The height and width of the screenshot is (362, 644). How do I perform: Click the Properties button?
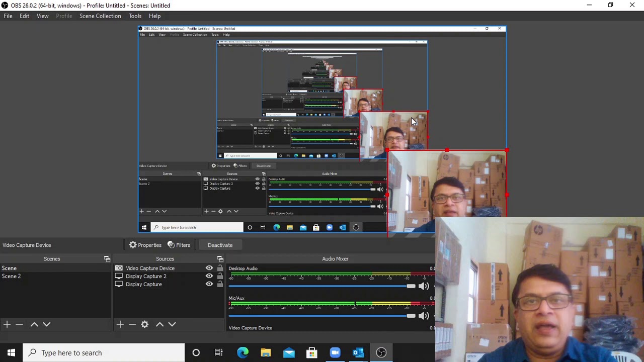[145, 245]
